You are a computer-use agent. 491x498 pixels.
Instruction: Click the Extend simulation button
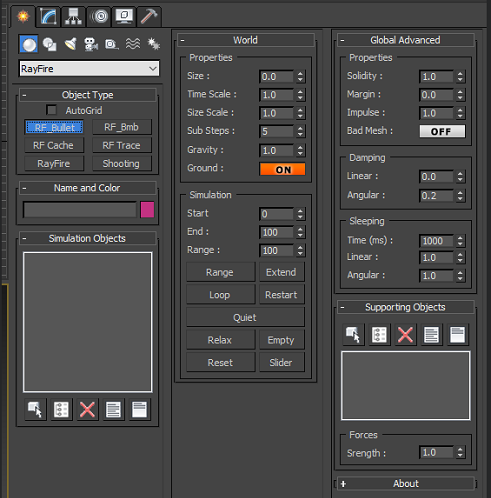click(x=281, y=272)
